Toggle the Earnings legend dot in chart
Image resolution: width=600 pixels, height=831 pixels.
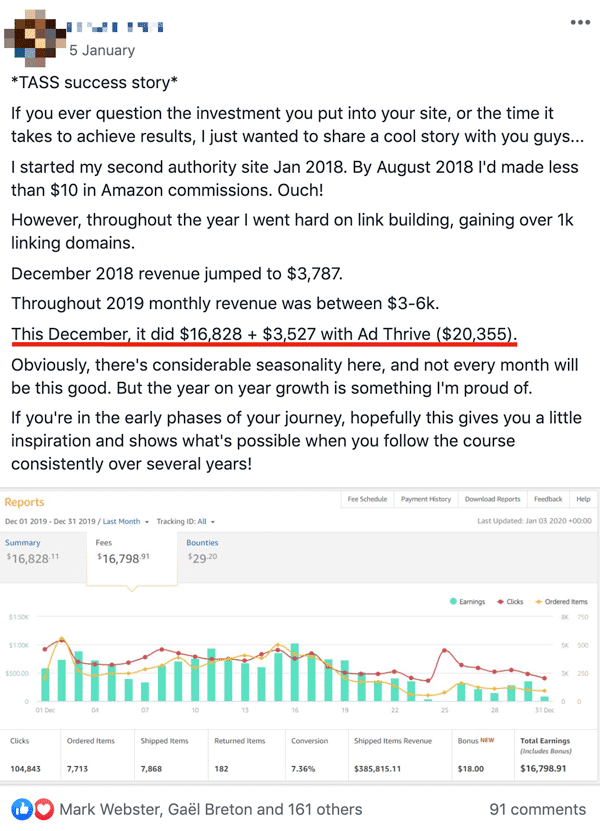tap(453, 602)
